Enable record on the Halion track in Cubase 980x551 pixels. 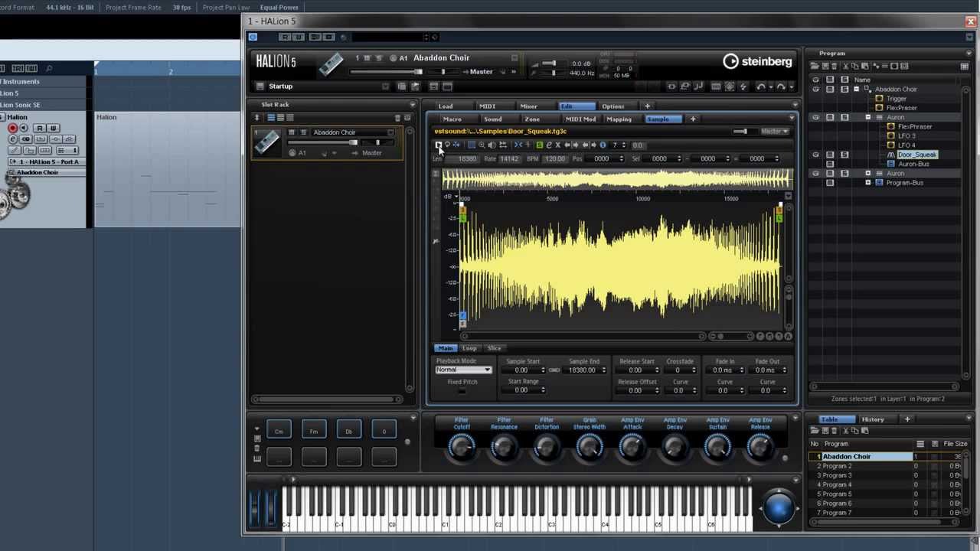tap(13, 128)
